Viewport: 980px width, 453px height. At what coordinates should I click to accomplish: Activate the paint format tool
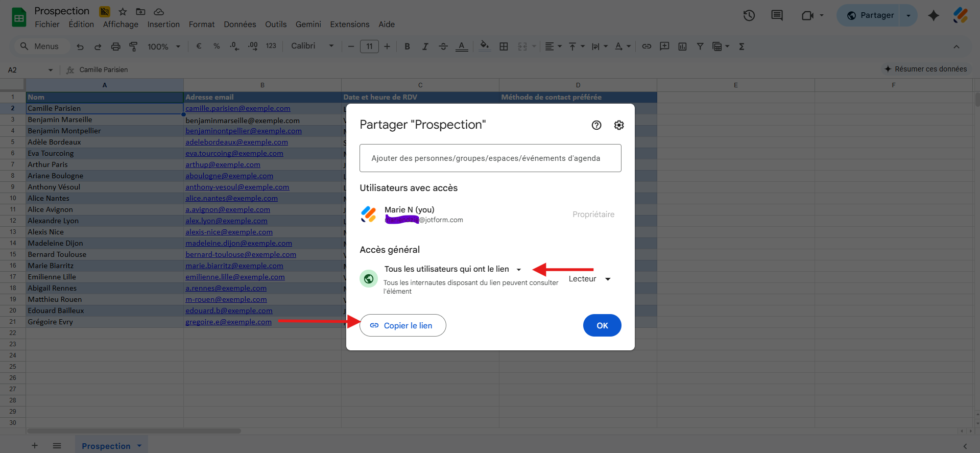tap(133, 46)
